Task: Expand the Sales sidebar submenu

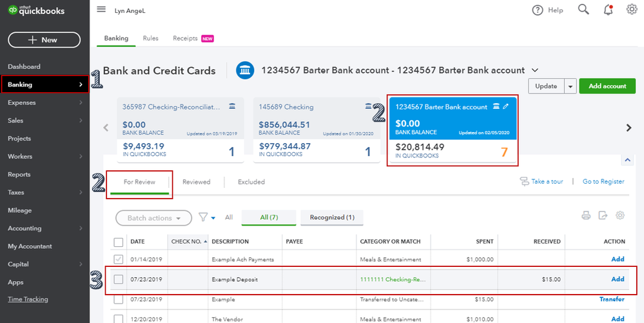Action: coord(81,121)
